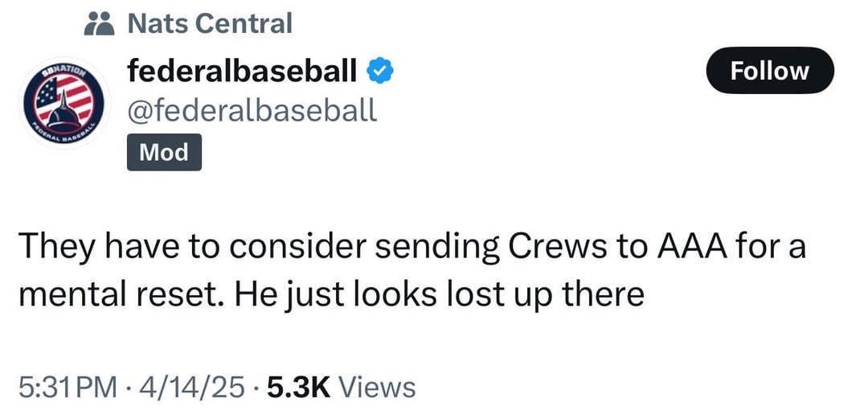The width and height of the screenshot is (868, 415).
Task: Click the 5.3K view count number
Action: (x=298, y=387)
